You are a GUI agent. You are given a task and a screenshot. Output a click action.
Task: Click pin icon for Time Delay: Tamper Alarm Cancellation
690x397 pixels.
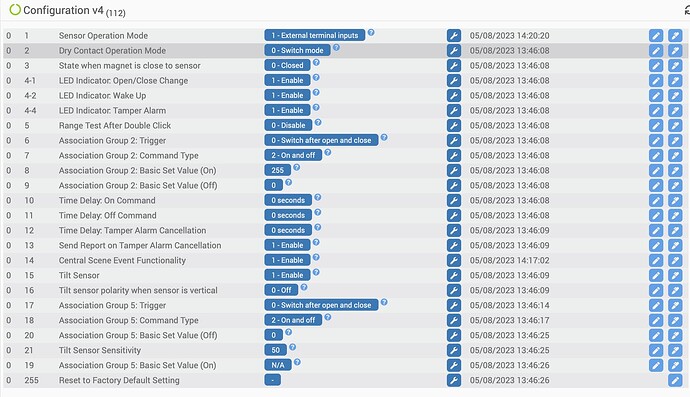pos(675,230)
